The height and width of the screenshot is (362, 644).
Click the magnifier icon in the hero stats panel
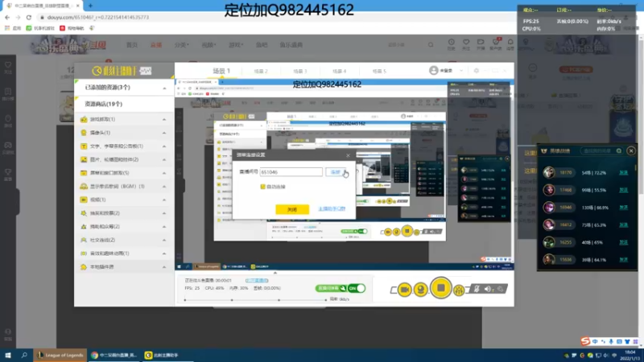coord(618,151)
